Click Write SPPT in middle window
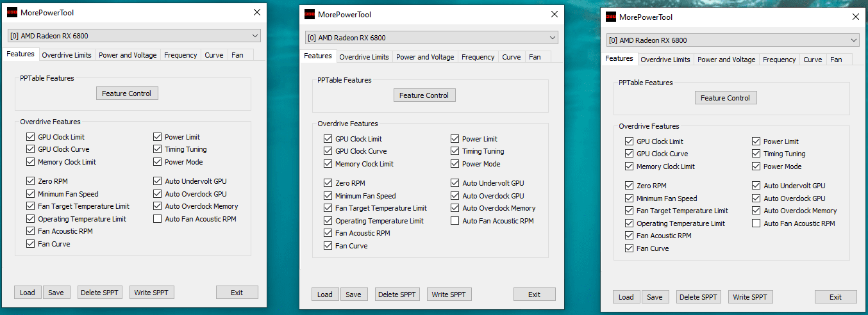The height and width of the screenshot is (315, 868). click(449, 295)
